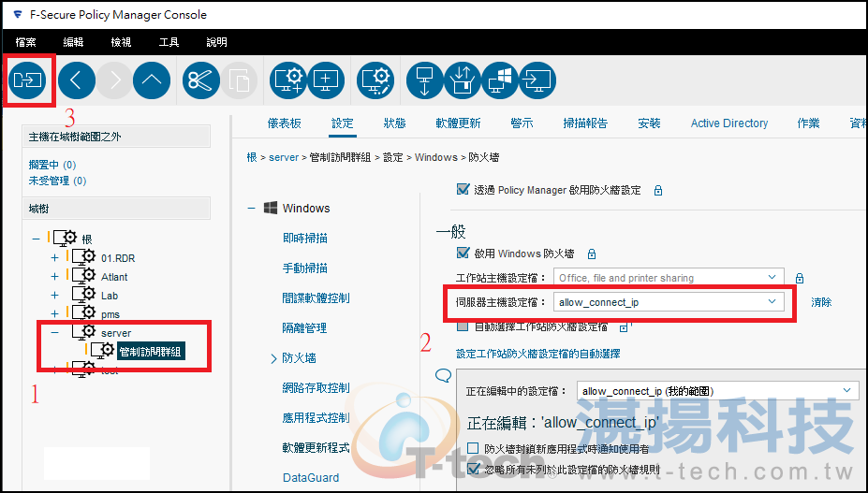
Task: Click the F-Secure logo in title bar
Action: [x=18, y=14]
